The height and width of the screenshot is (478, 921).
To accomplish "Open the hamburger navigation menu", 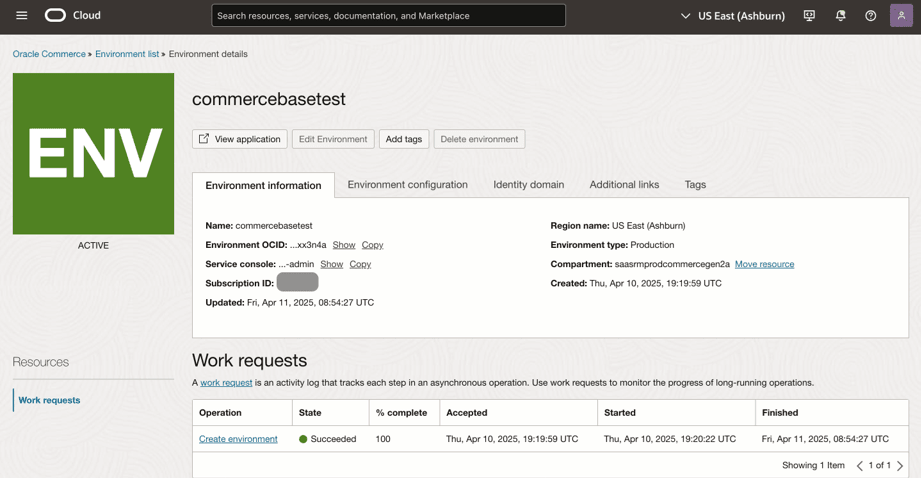I will click(x=21, y=16).
